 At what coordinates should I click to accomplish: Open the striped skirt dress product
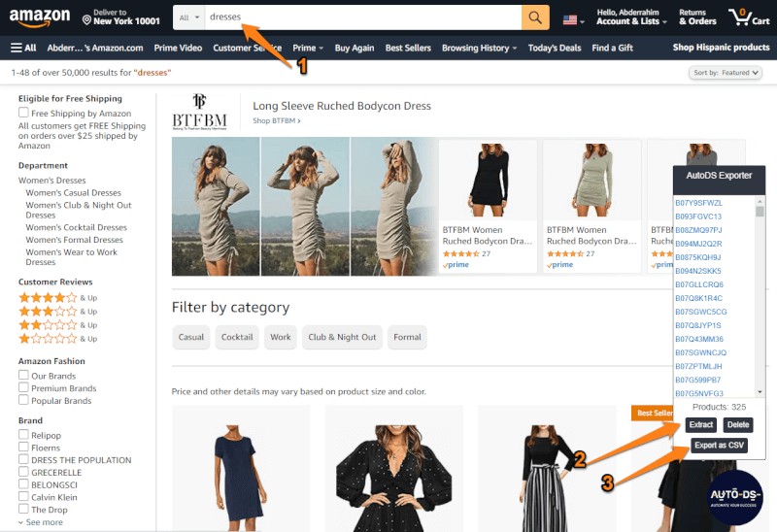(x=547, y=468)
